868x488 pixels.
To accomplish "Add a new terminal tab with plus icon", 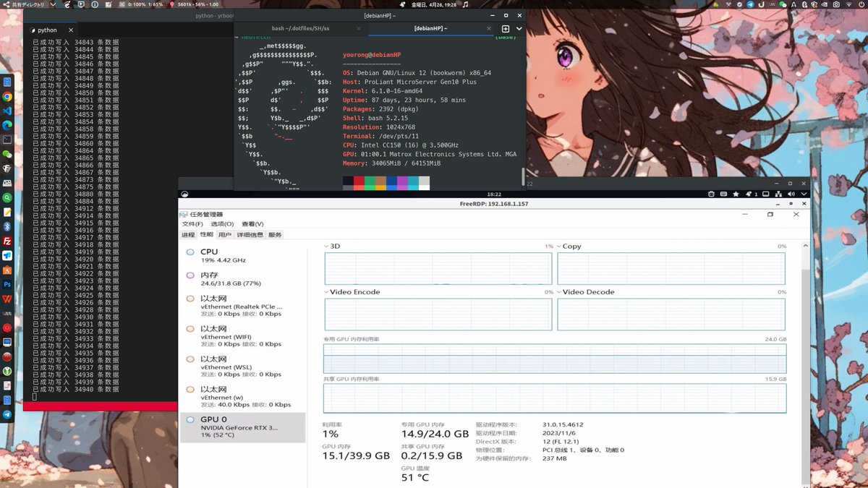I will 506,28.
